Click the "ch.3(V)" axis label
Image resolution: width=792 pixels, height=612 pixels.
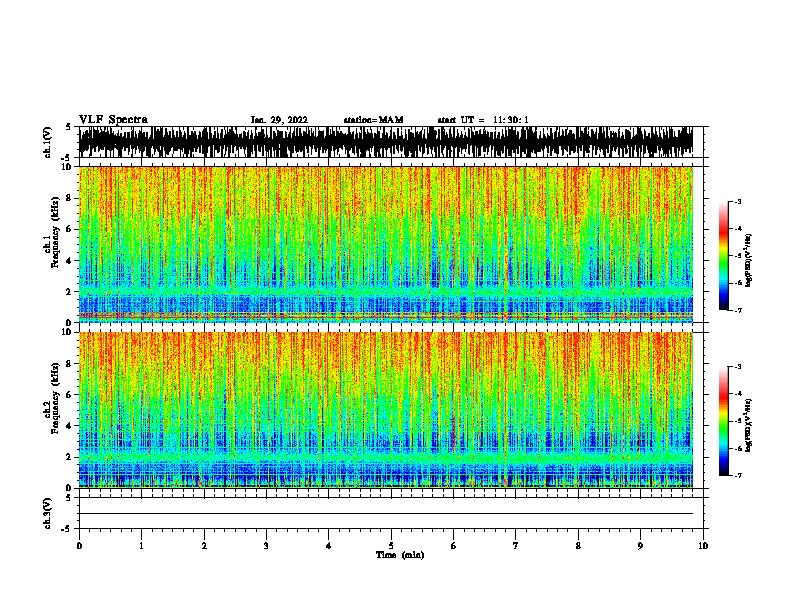(x=48, y=513)
